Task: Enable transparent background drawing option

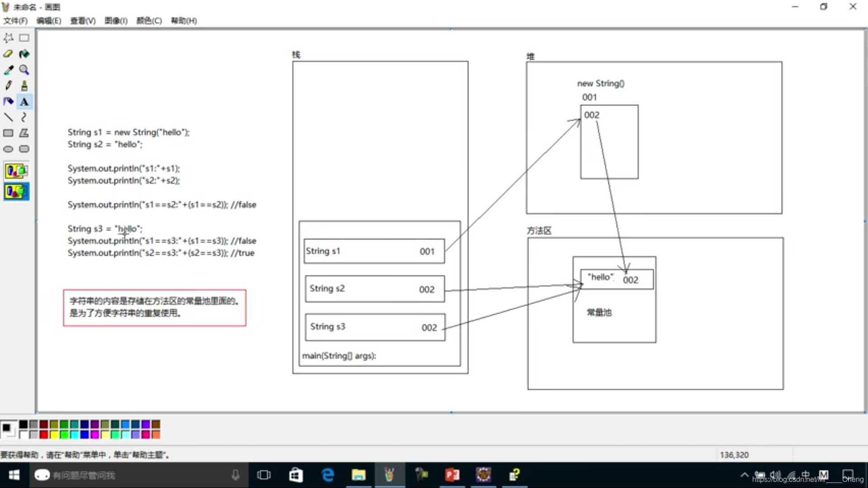Action: [17, 191]
